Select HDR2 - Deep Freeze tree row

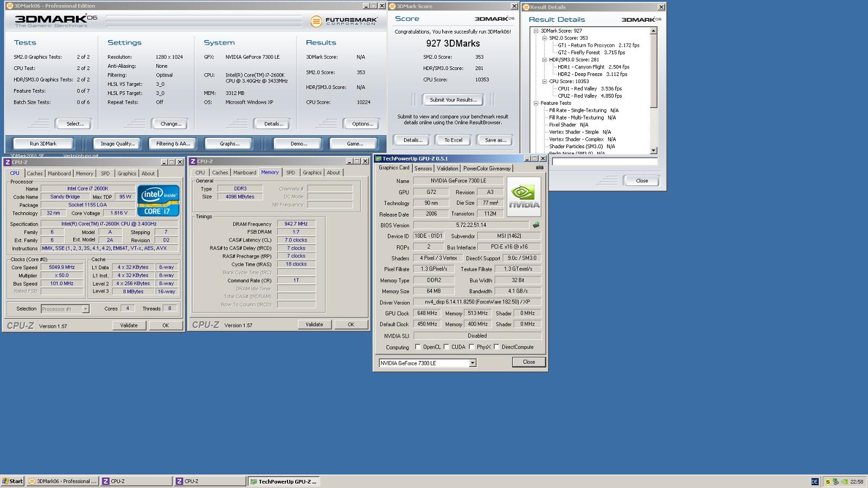point(592,74)
